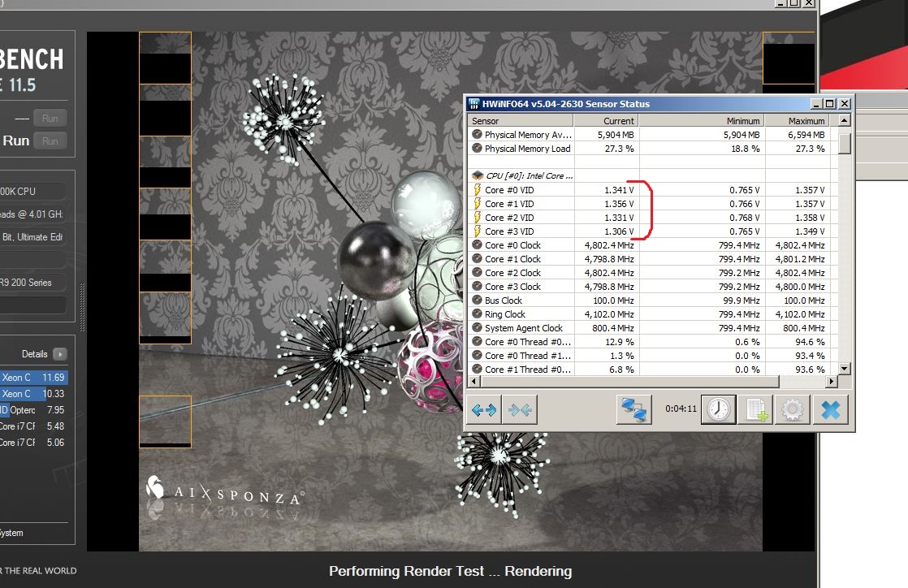The height and width of the screenshot is (588, 908).
Task: Sort by Current column header
Action: [606, 120]
